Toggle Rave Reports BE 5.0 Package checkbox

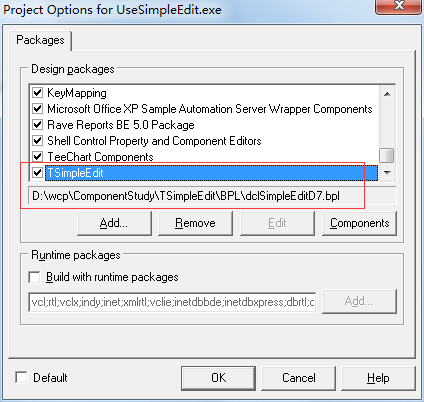[x=38, y=124]
